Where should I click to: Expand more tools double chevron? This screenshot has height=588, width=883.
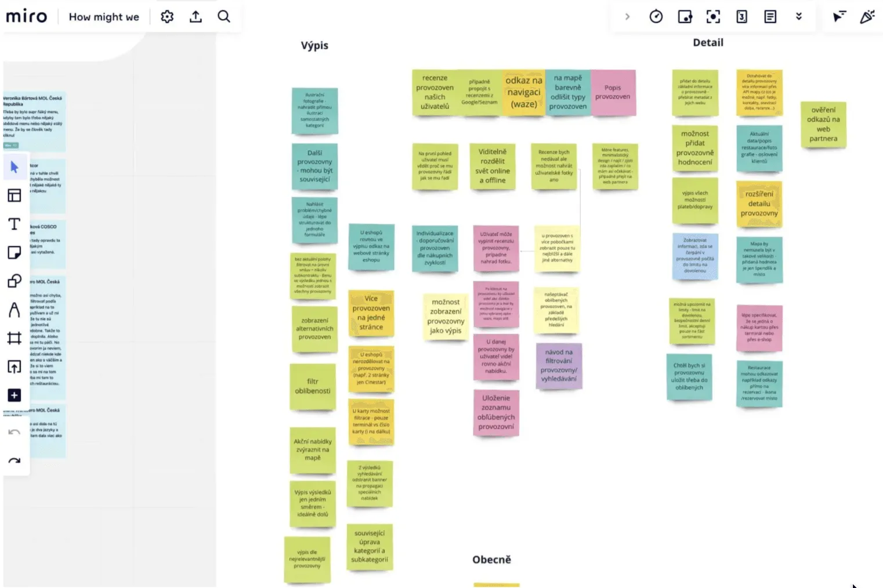click(x=799, y=17)
